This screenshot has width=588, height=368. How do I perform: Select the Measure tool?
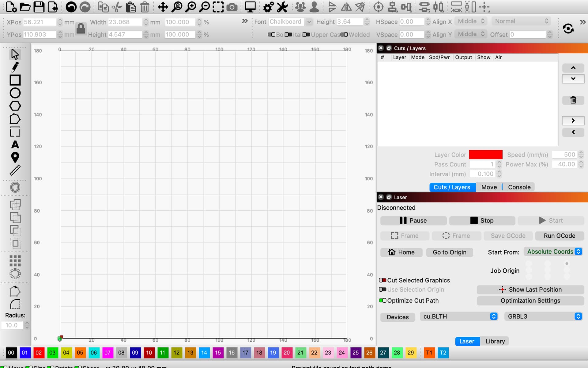pos(15,170)
